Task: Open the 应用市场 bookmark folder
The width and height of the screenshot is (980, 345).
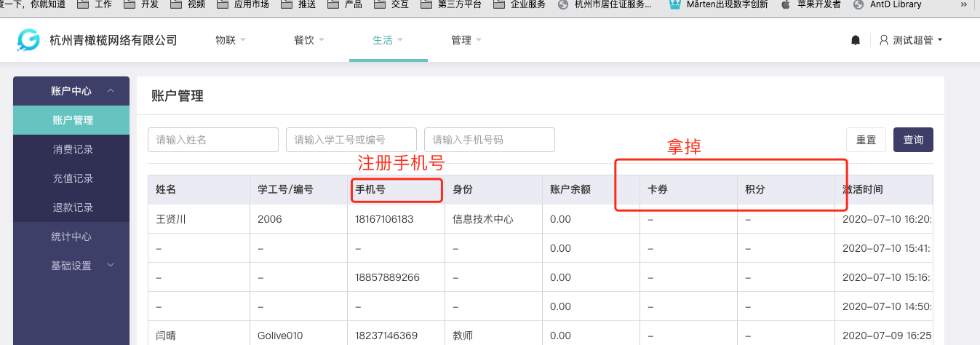Action: (243, 4)
